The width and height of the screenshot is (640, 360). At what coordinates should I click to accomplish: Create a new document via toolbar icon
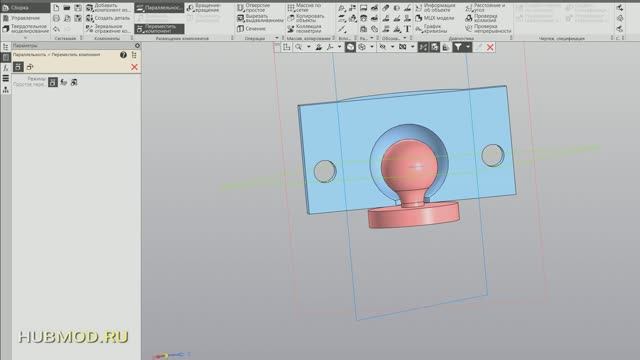[x=56, y=8]
